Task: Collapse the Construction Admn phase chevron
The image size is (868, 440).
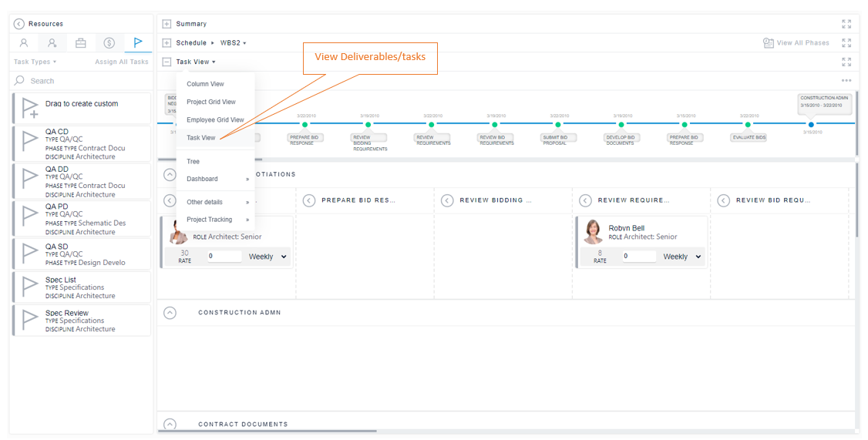Action: (170, 313)
